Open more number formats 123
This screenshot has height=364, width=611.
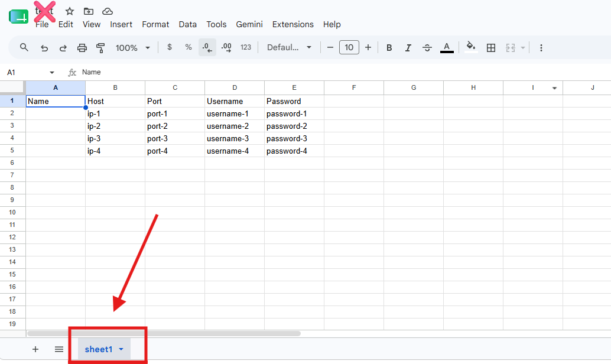click(245, 47)
